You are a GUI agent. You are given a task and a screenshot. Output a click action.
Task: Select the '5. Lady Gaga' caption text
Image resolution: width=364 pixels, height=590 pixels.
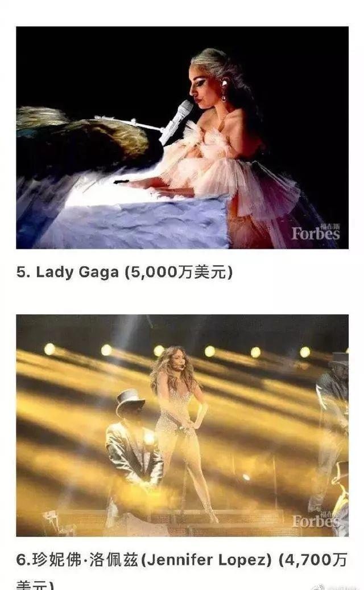click(68, 272)
